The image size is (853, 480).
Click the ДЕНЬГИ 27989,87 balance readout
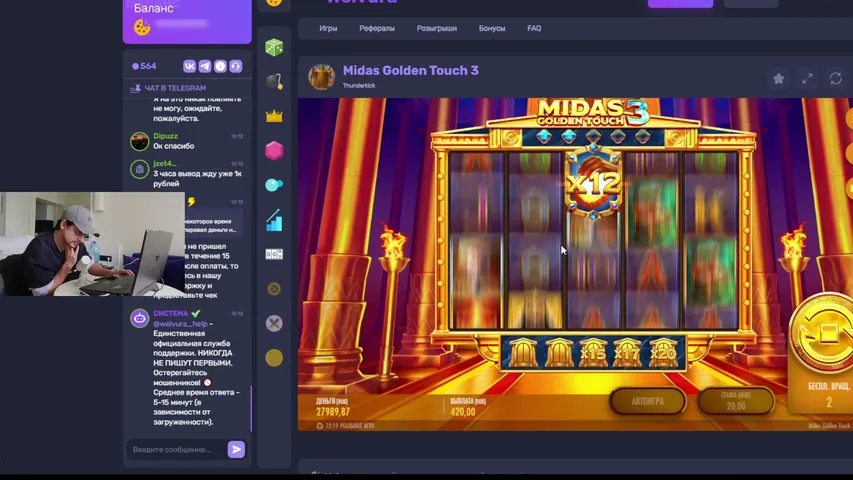(332, 407)
